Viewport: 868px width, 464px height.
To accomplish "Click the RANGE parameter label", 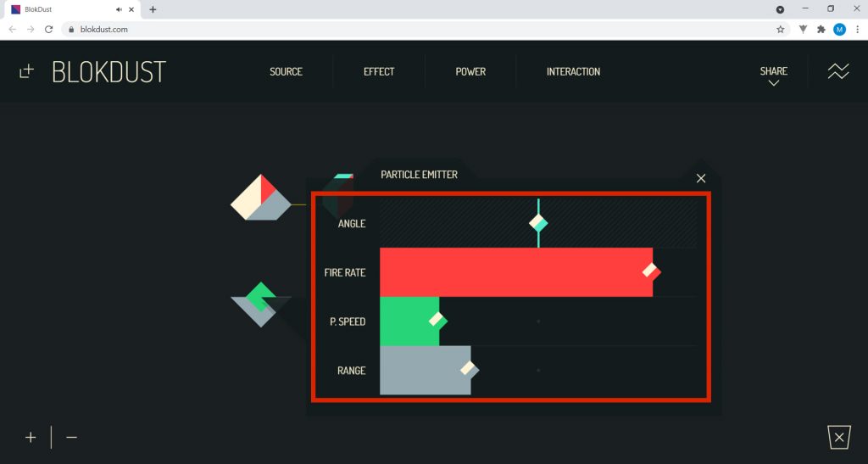I will click(352, 371).
